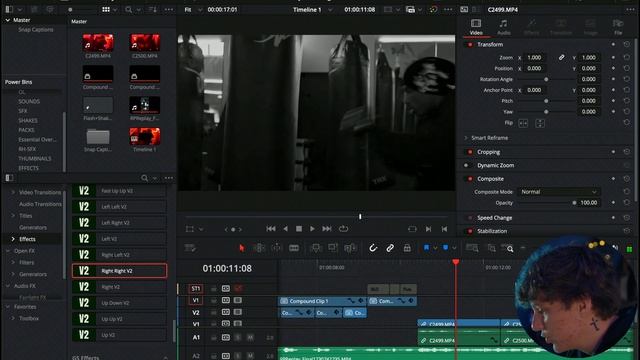The image size is (640, 360).
Task: Play the timeline forward
Action: (x=312, y=229)
